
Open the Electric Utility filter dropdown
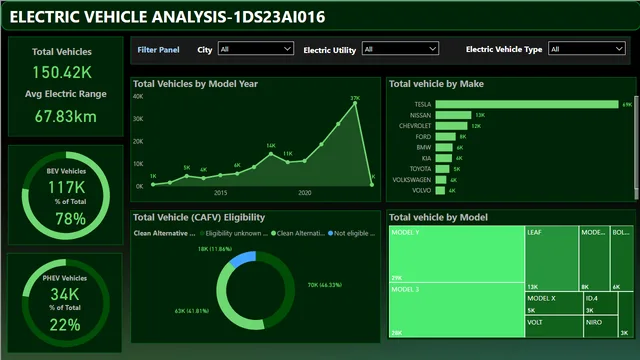tap(400, 49)
